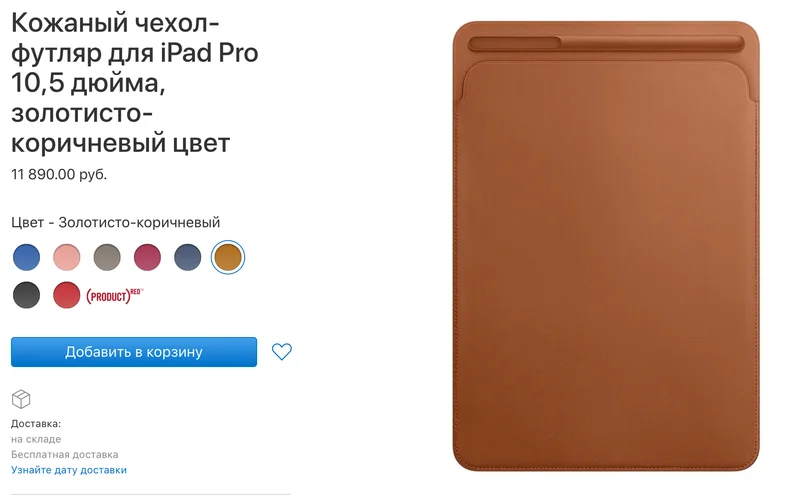
Task: Click the brown leather sleeve product image
Action: point(606,246)
